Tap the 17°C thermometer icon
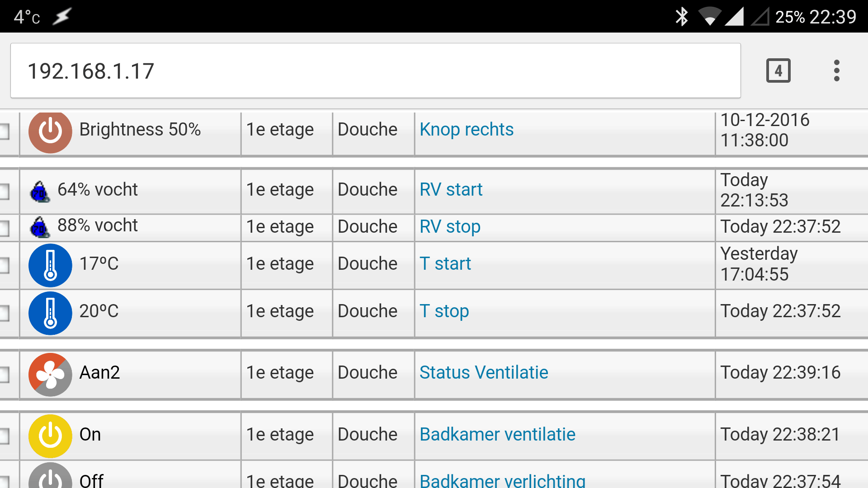 click(50, 265)
